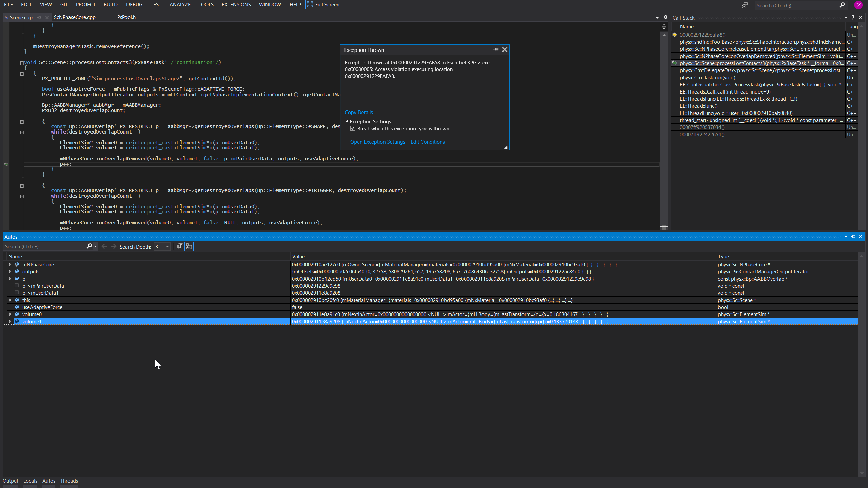Click the search magnifier icon in Autos panel

coord(89,246)
